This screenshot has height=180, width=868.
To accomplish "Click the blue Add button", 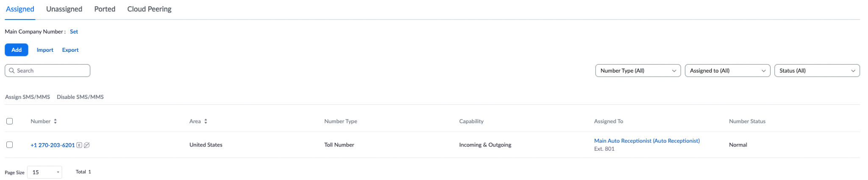I will [x=17, y=50].
